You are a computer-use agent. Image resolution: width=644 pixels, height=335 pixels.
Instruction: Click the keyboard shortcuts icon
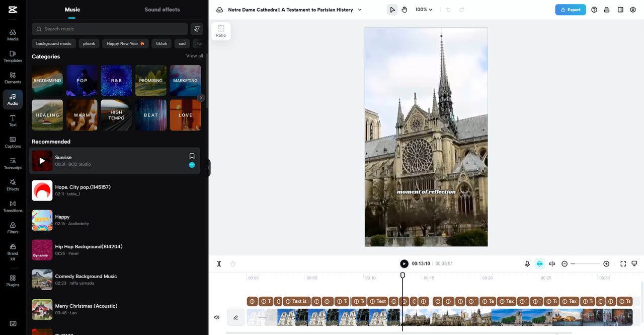pos(13,323)
